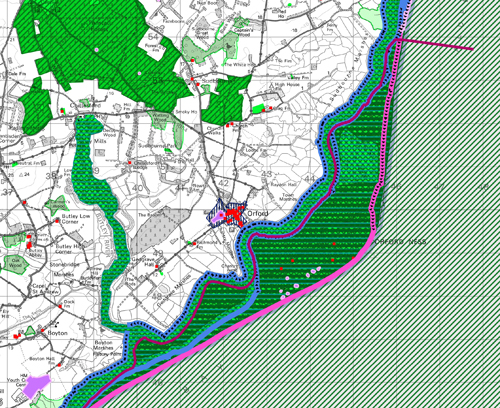
Task: Select the red marker at Gedgrave Hall
Action: click(x=156, y=267)
